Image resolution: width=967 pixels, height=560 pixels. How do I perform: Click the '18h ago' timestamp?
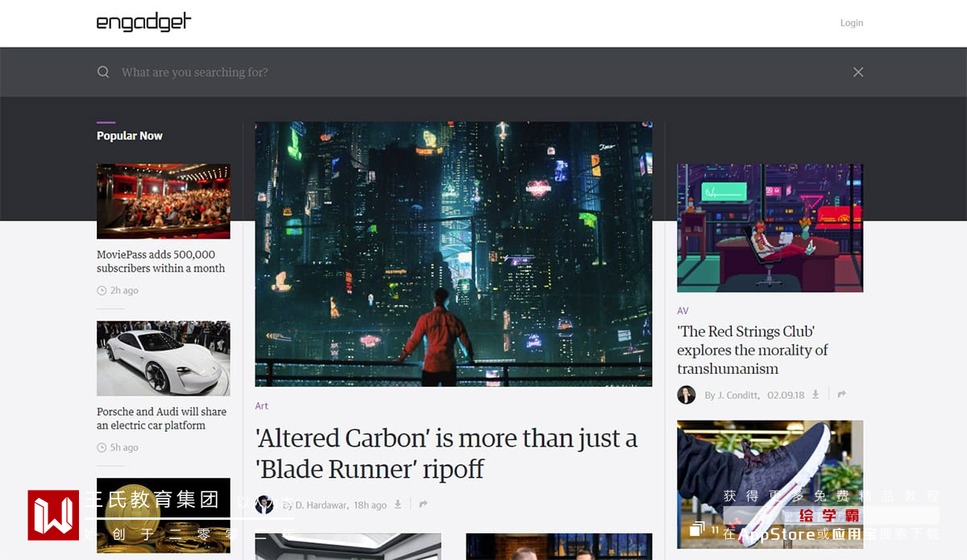370,505
